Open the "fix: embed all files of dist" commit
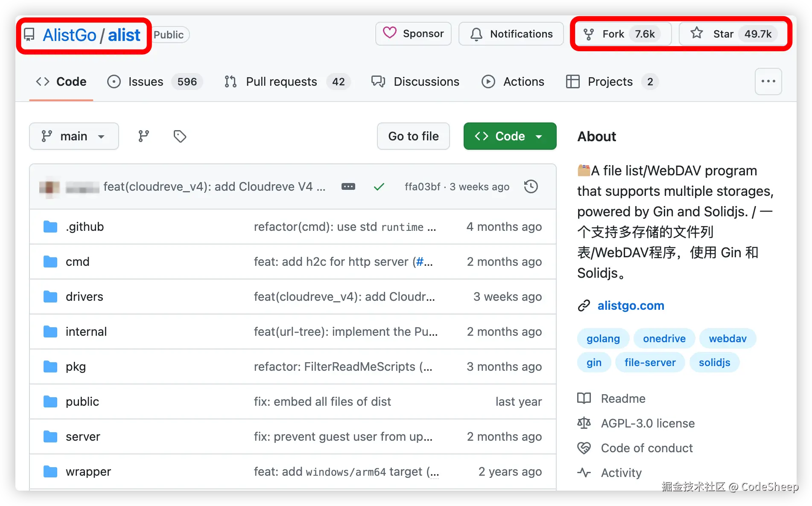This screenshot has width=812, height=506. pyautogui.click(x=322, y=401)
